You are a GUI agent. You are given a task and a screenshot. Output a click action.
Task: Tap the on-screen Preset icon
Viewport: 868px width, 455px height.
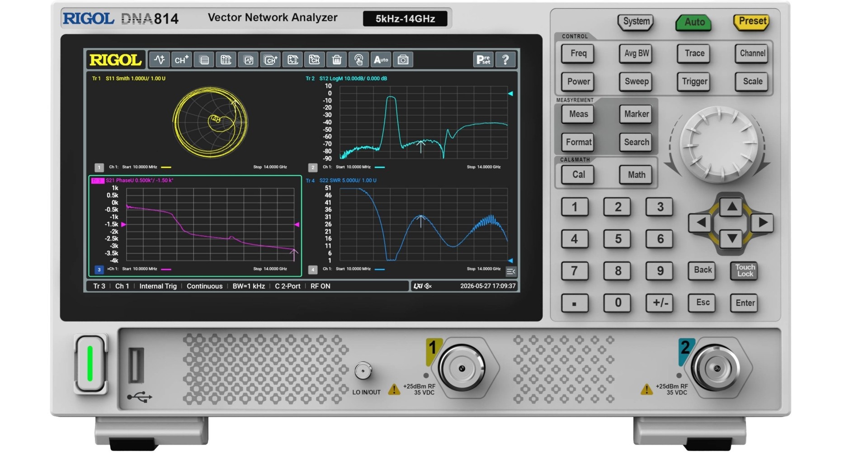click(x=483, y=60)
